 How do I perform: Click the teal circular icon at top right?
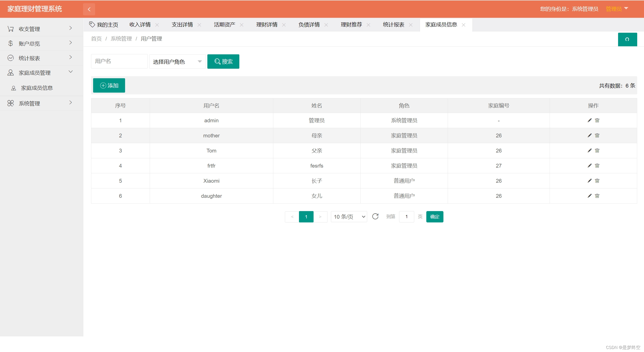point(627,39)
